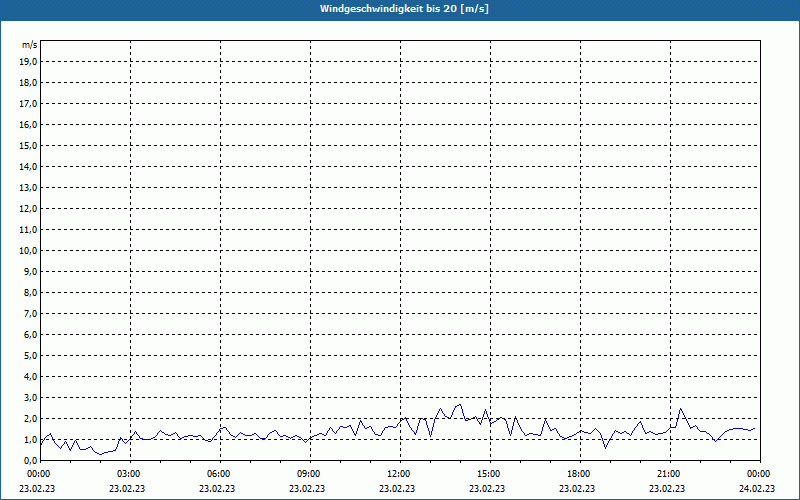Click the 12:00 time axis label
800x500 pixels.
click(x=399, y=473)
